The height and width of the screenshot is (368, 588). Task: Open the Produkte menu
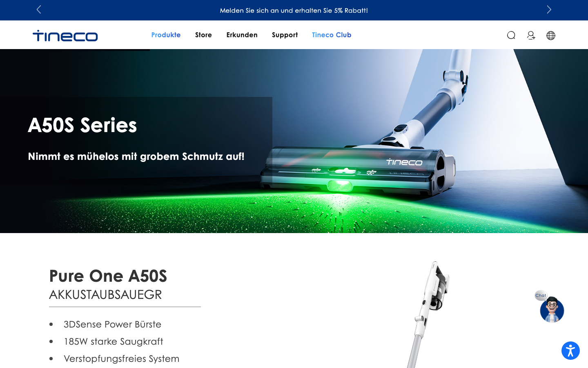[x=166, y=35]
